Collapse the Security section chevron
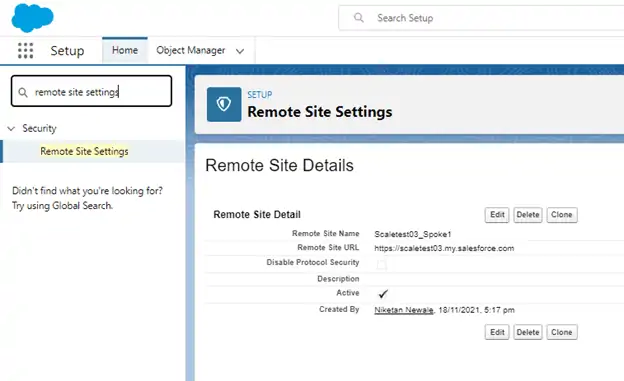The height and width of the screenshot is (381, 624). pyautogui.click(x=11, y=129)
